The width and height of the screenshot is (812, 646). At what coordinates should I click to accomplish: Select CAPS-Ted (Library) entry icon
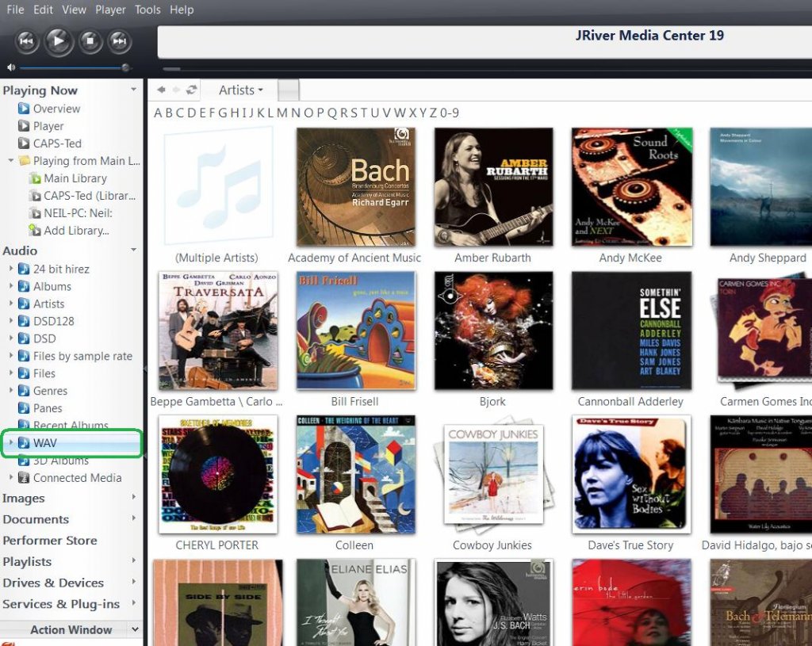[x=35, y=197]
